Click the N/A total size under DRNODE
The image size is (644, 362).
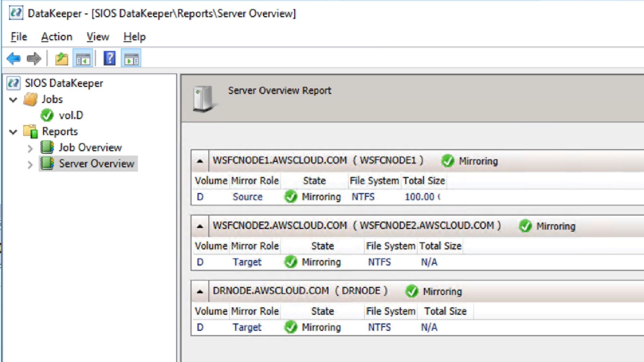click(429, 327)
